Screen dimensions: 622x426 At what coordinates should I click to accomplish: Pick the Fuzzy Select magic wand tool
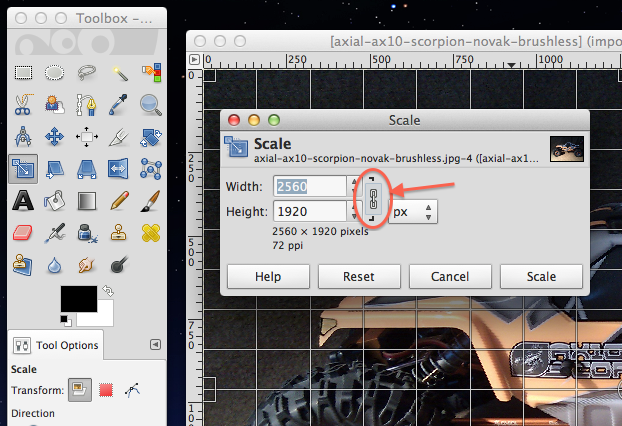(119, 72)
